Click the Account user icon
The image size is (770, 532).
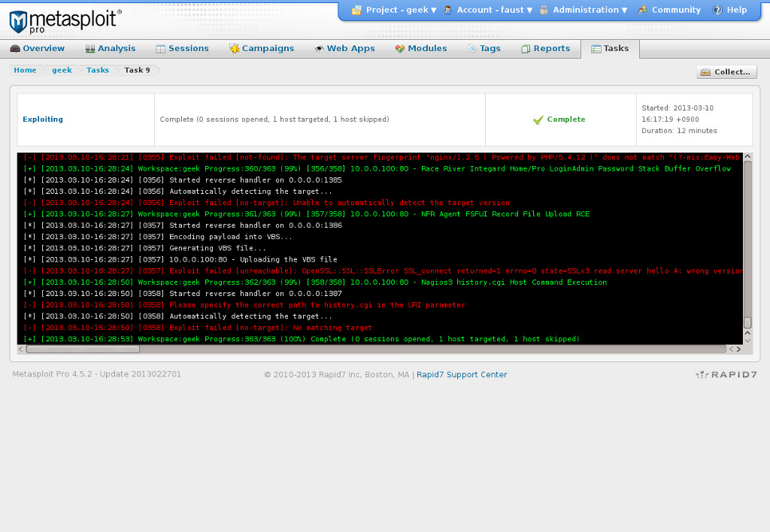tap(448, 10)
